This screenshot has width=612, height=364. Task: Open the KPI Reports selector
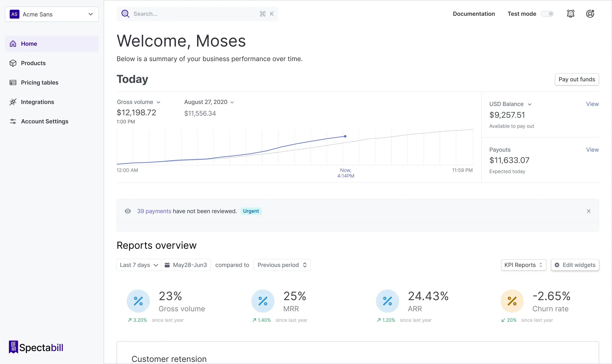click(524, 265)
